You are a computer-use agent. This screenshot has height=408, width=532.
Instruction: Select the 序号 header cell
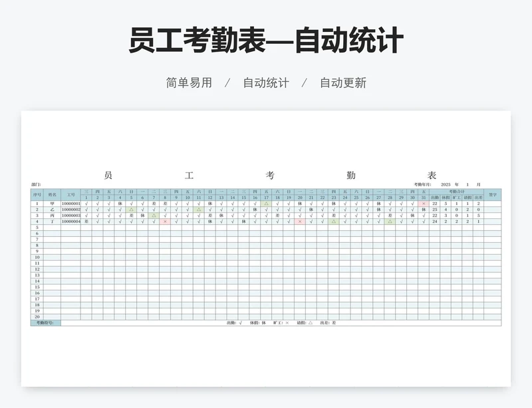(37, 194)
